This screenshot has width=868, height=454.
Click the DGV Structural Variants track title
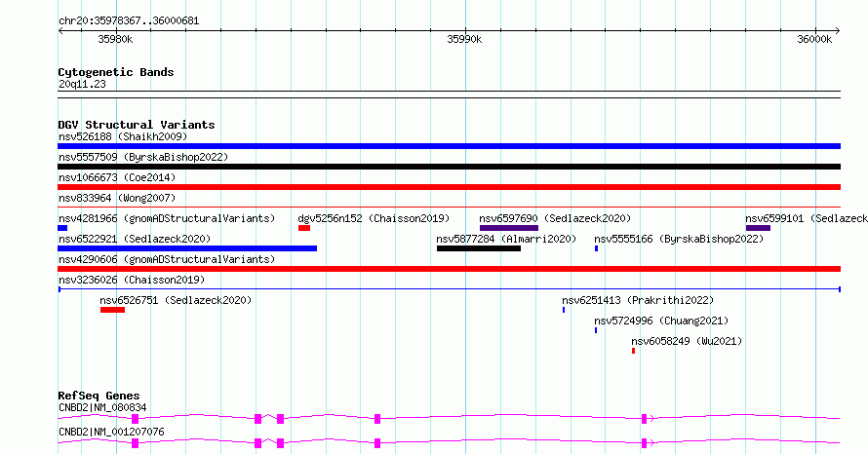137,125
